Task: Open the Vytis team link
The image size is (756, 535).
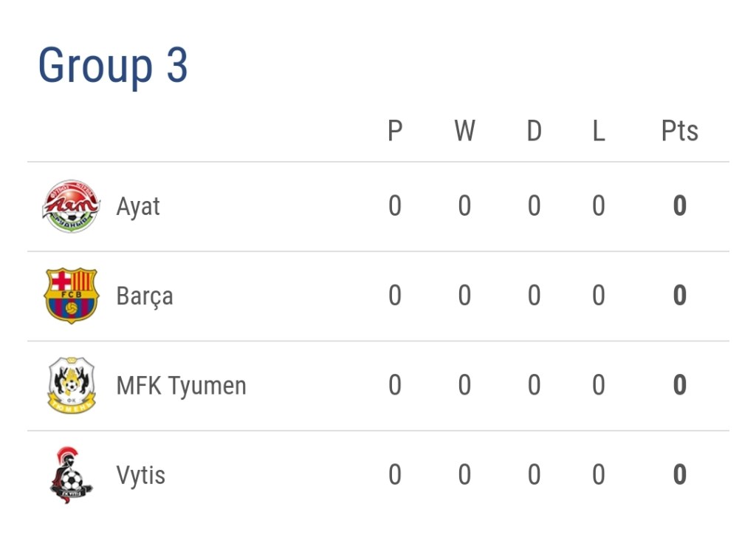Action: (140, 475)
